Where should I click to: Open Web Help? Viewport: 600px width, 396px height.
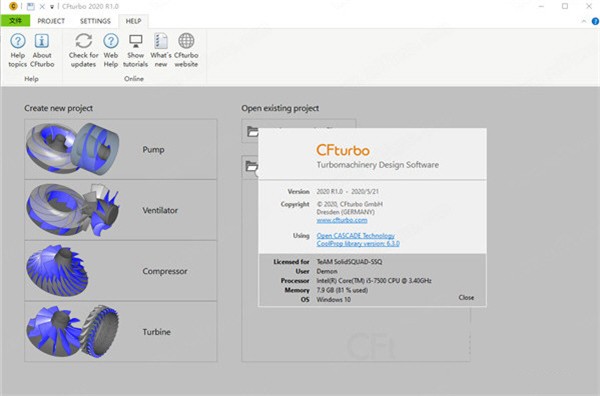[111, 51]
